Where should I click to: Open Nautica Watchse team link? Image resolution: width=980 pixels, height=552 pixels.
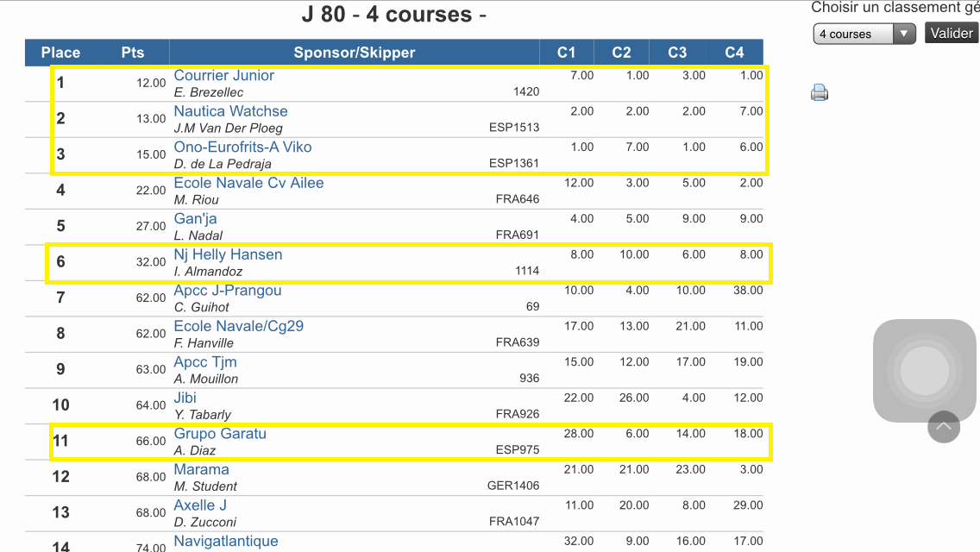pyautogui.click(x=230, y=111)
